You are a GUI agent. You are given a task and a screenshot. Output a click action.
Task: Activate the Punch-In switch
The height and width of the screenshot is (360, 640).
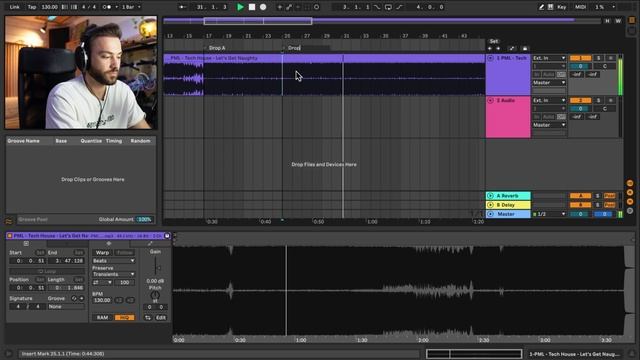coord(377,7)
